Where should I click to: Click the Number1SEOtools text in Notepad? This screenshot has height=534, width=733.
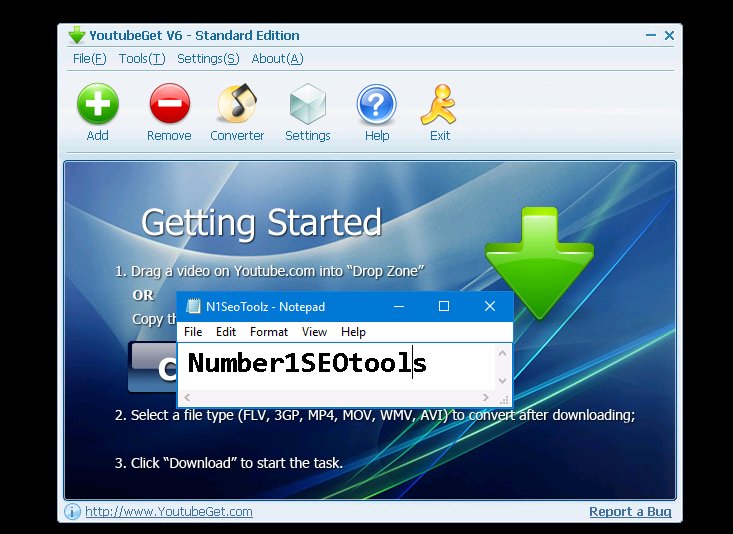pyautogui.click(x=307, y=363)
